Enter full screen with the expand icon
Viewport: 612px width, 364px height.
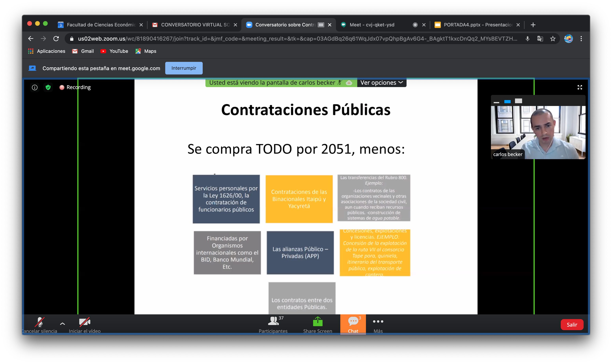point(580,87)
